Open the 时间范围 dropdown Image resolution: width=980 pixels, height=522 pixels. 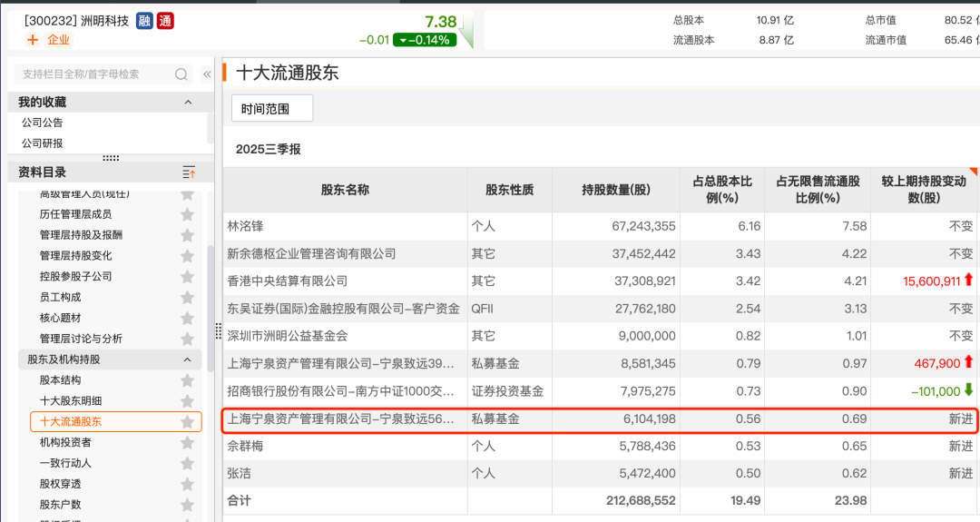pyautogui.click(x=271, y=109)
